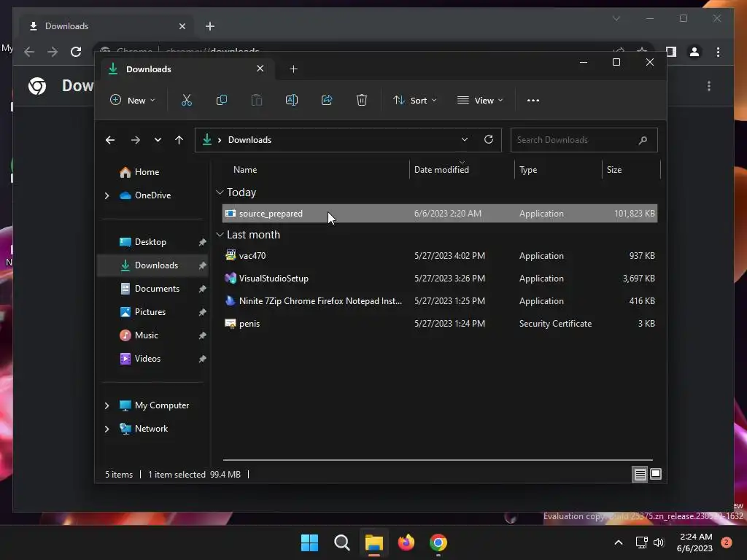Viewport: 747px width, 560px height.
Task: Open Windows Start menu
Action: coord(309,542)
